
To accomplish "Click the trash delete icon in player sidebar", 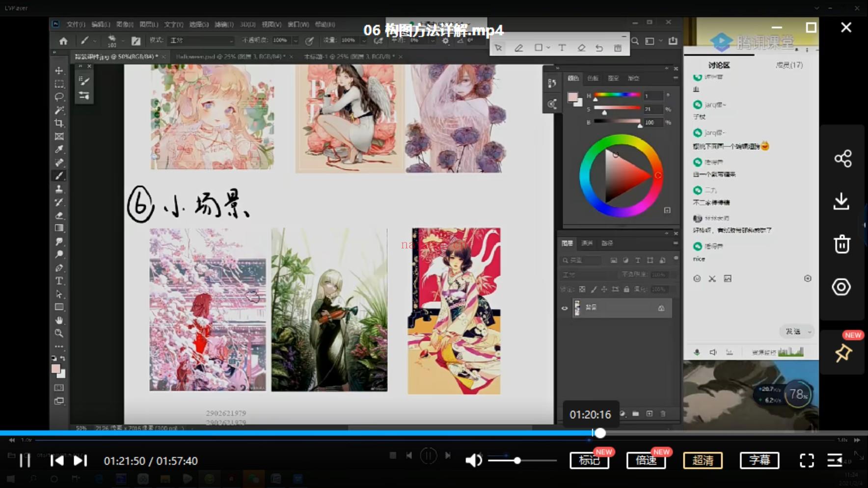I will [x=842, y=244].
